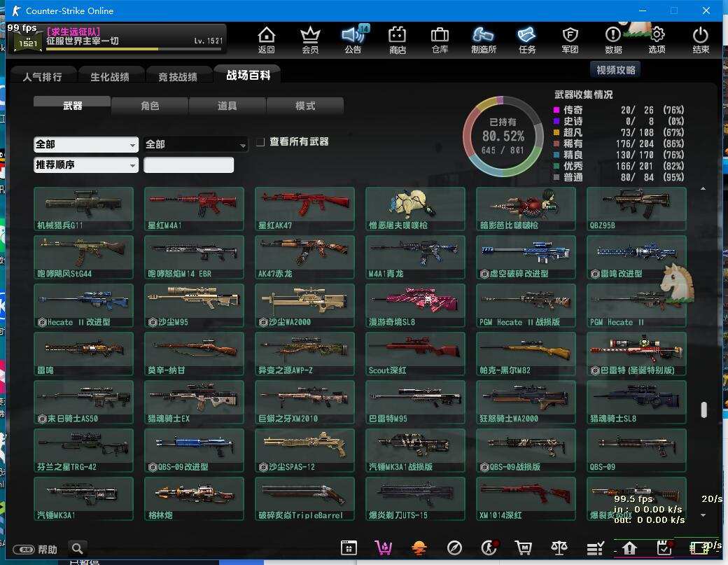Open the 公告 announcements speaker icon
728x565 pixels.
pyautogui.click(x=353, y=39)
